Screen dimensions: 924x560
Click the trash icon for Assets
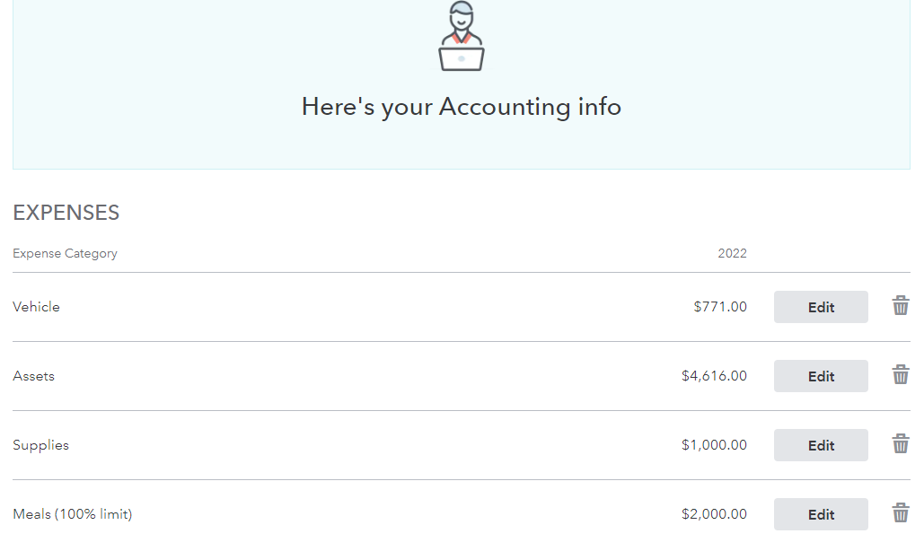[x=900, y=374]
